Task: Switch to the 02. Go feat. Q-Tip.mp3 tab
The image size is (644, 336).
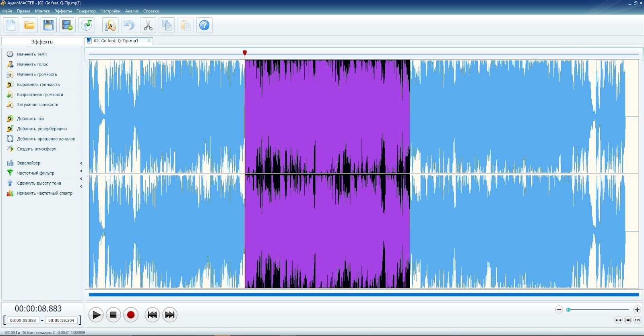Action: point(116,41)
